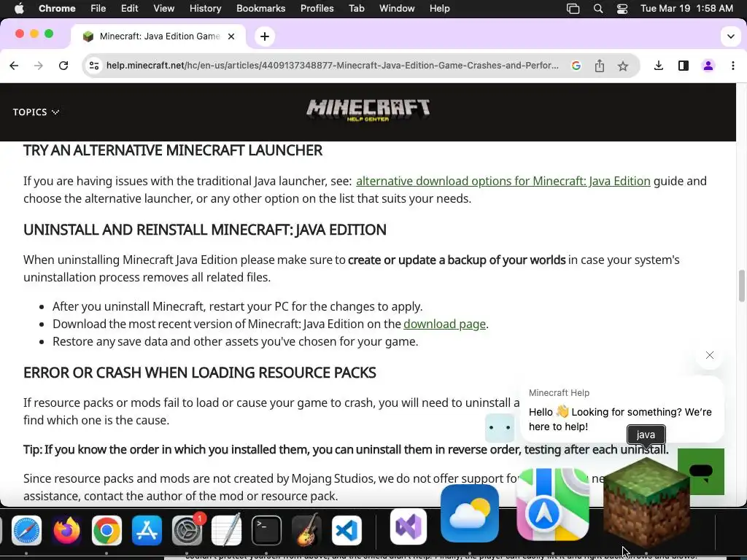Open Safari from the Dock
Screen dimensions: 747x560
(27, 530)
